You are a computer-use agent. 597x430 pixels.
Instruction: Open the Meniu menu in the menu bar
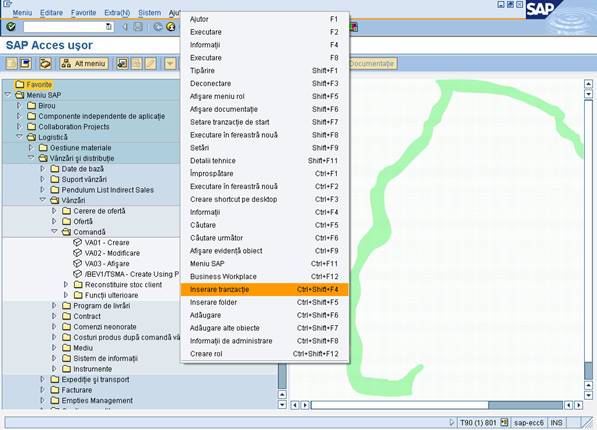tap(22, 13)
